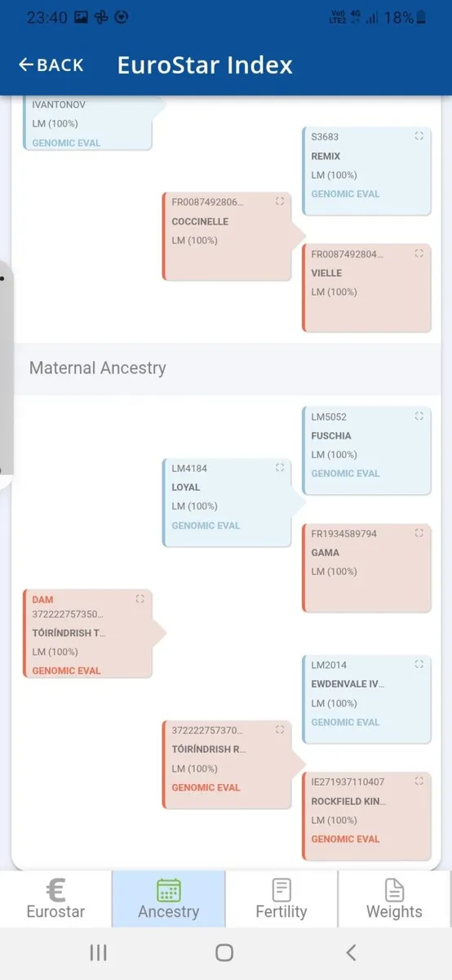This screenshot has width=452, height=980.
Task: Open GENOMIC EVAL link on IVANTONOV card
Action: tap(66, 143)
